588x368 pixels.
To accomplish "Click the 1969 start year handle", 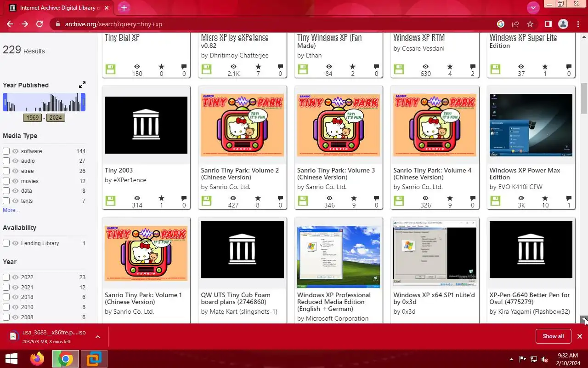I will 5,102.
